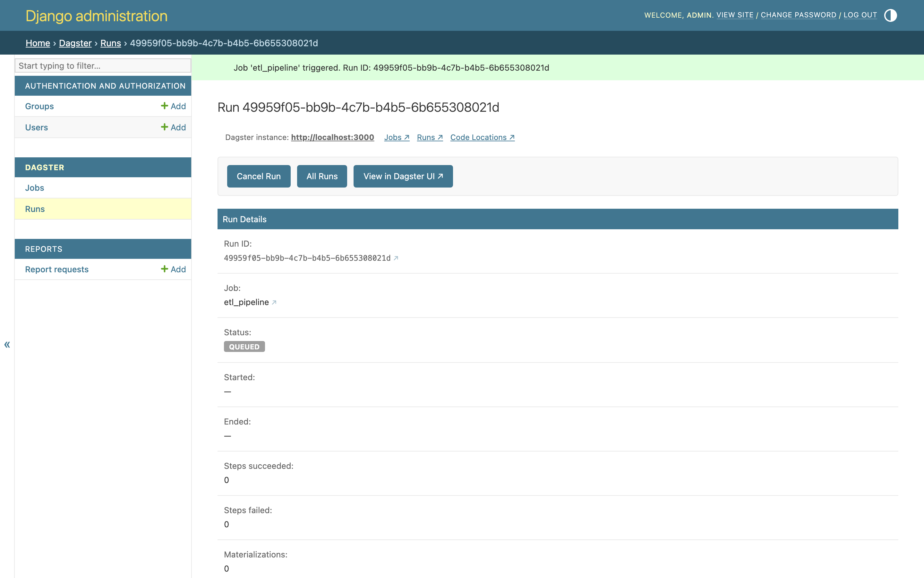Viewport: 924px width, 578px height.
Task: Open Jobs in the Dagster sidebar section
Action: tap(35, 188)
